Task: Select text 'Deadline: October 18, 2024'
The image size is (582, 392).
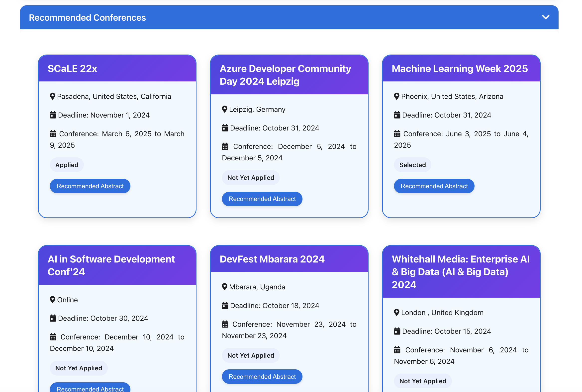Action: point(275,306)
